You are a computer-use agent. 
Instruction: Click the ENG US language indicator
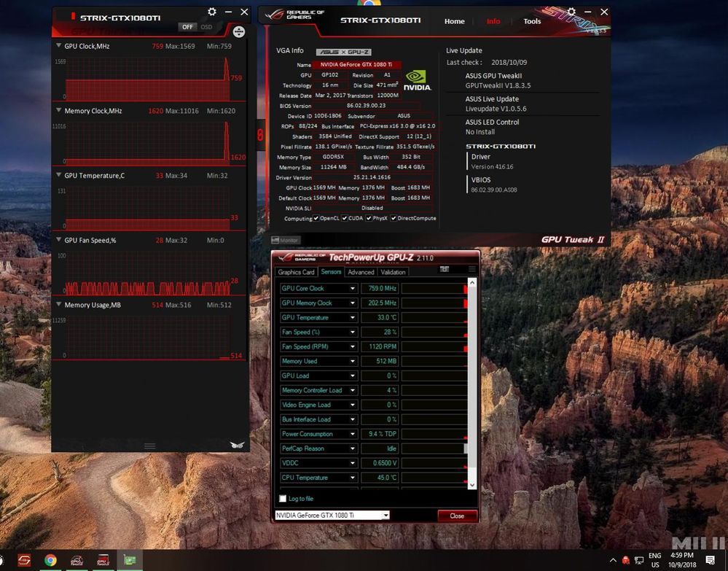(x=654, y=560)
